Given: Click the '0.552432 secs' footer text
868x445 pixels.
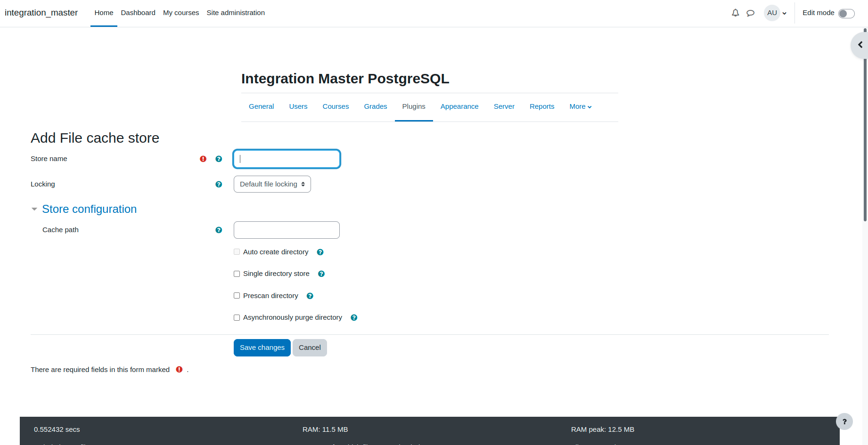Looking at the screenshot, I should [x=57, y=429].
